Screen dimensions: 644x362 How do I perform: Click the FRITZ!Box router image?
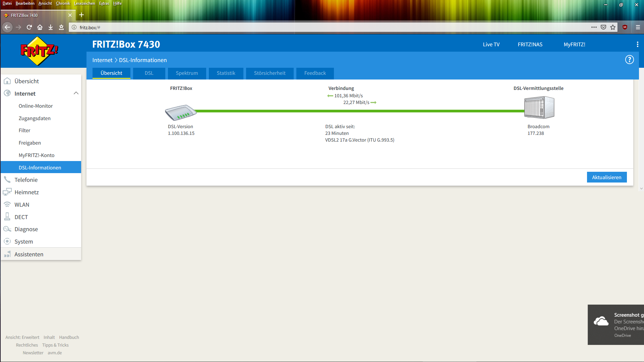[181, 112]
